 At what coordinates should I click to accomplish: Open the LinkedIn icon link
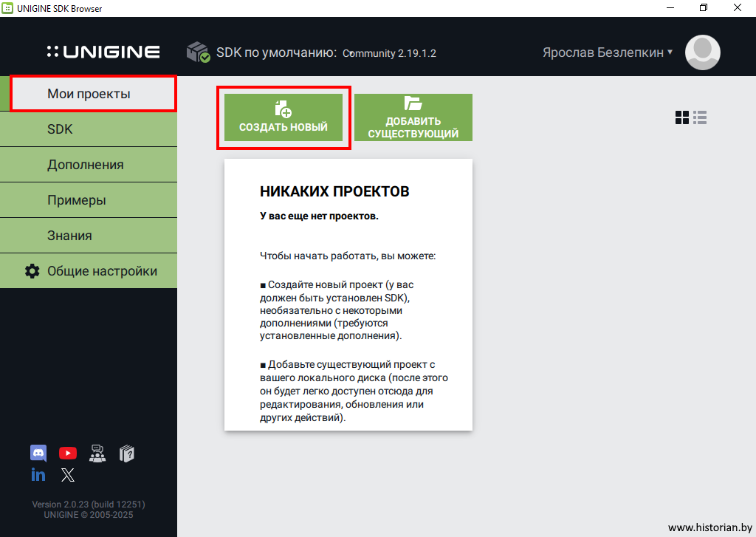point(38,475)
